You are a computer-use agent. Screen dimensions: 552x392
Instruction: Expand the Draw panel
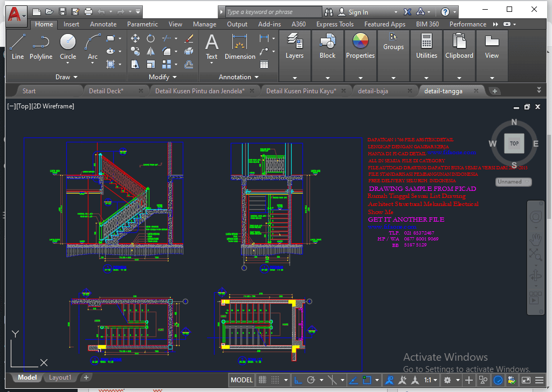click(x=66, y=77)
